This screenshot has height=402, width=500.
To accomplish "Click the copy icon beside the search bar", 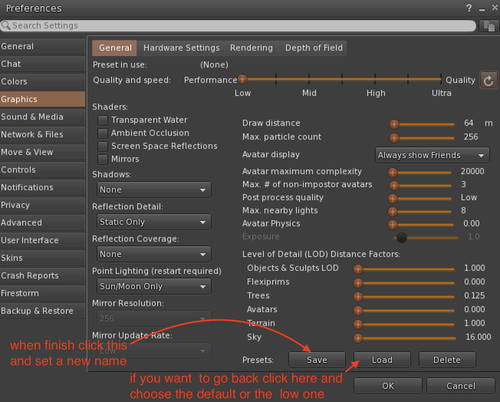I will click(x=489, y=26).
